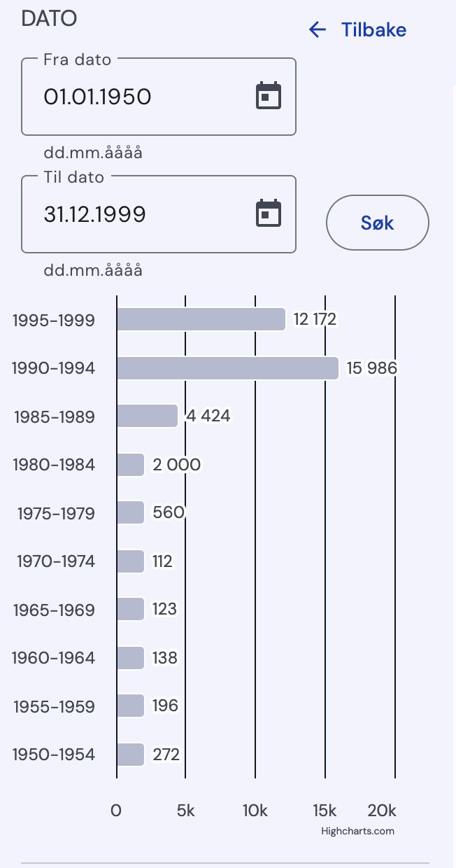Select the 1950-1954 bar

click(x=130, y=755)
